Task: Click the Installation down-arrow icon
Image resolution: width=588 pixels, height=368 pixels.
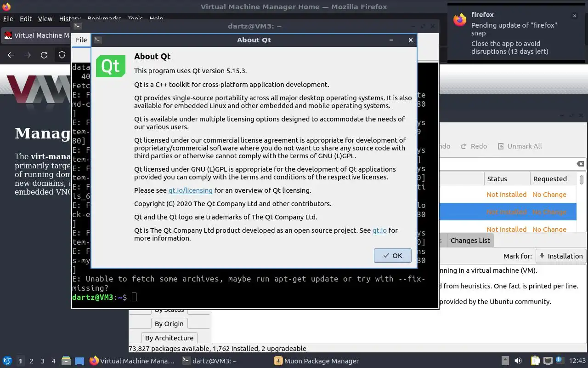Action: tap(542, 256)
